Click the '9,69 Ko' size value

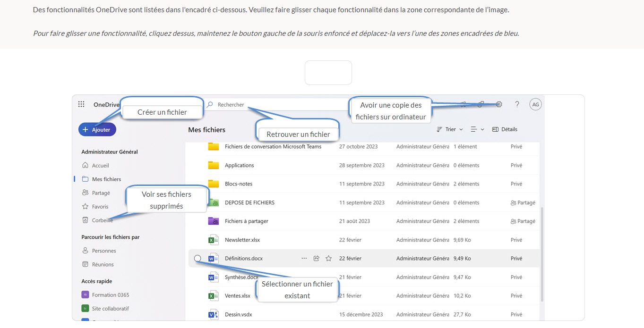coord(462,240)
